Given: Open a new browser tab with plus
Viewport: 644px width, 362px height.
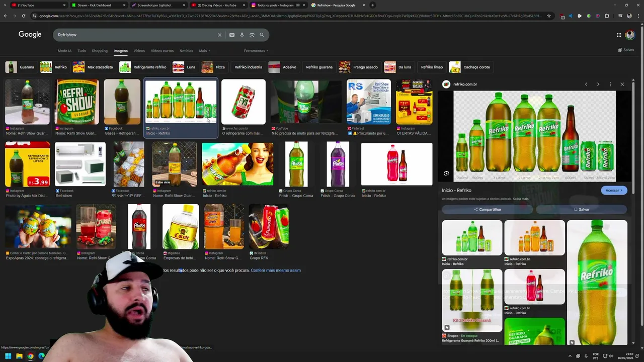Looking at the screenshot, I should tap(373, 5).
